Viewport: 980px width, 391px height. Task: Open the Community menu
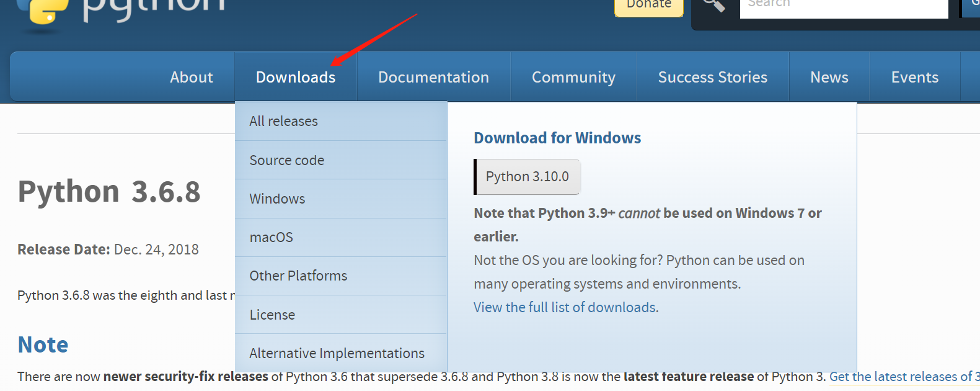click(573, 77)
